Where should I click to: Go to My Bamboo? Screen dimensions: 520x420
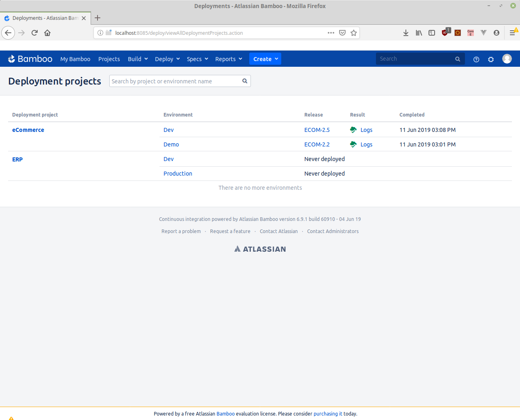point(75,59)
